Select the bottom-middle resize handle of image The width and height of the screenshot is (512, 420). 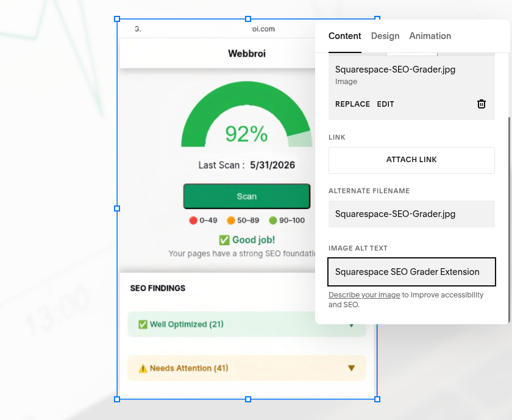tap(248, 399)
